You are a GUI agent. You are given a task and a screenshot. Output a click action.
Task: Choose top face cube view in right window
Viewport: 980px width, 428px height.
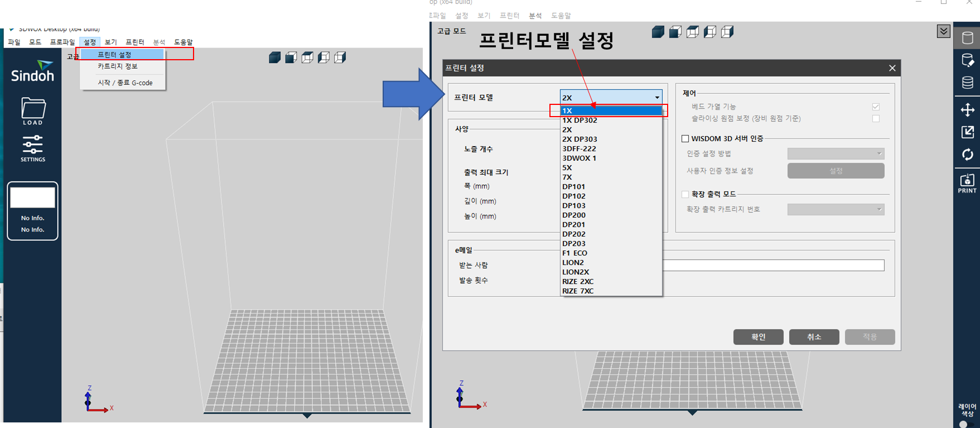(693, 32)
